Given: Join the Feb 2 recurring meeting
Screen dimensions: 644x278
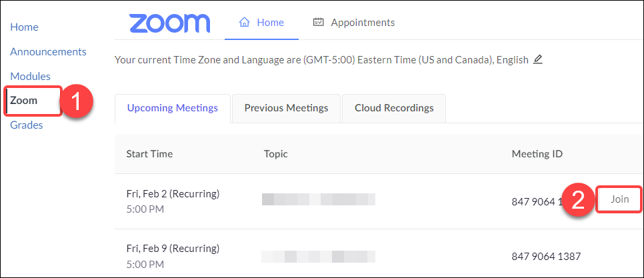Looking at the screenshot, I should click(619, 199).
